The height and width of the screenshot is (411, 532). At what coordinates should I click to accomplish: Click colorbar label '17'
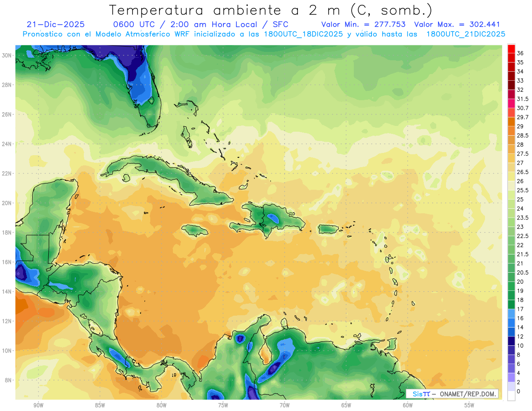pyautogui.click(x=520, y=309)
